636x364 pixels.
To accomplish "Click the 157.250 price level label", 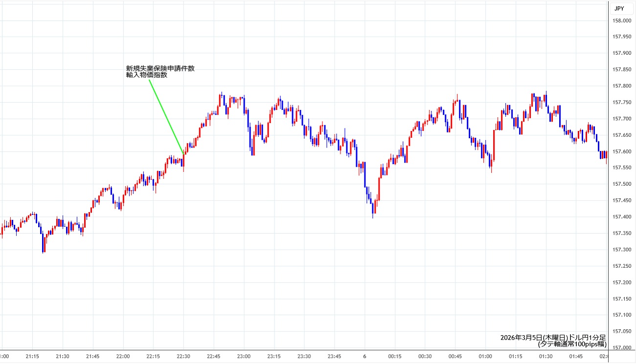I will [x=622, y=266].
